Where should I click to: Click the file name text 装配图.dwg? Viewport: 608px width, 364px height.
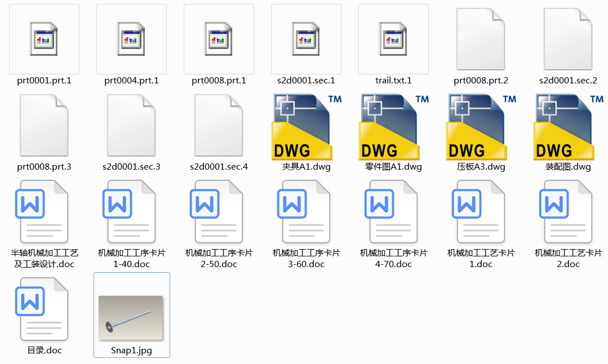coord(568,167)
